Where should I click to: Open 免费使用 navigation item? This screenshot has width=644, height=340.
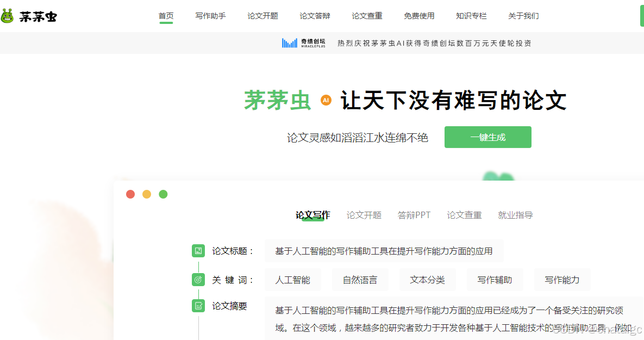(420, 16)
